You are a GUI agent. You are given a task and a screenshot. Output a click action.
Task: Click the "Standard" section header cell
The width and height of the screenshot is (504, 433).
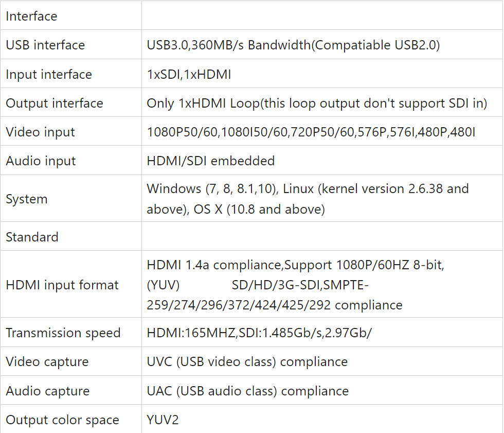pos(32,237)
